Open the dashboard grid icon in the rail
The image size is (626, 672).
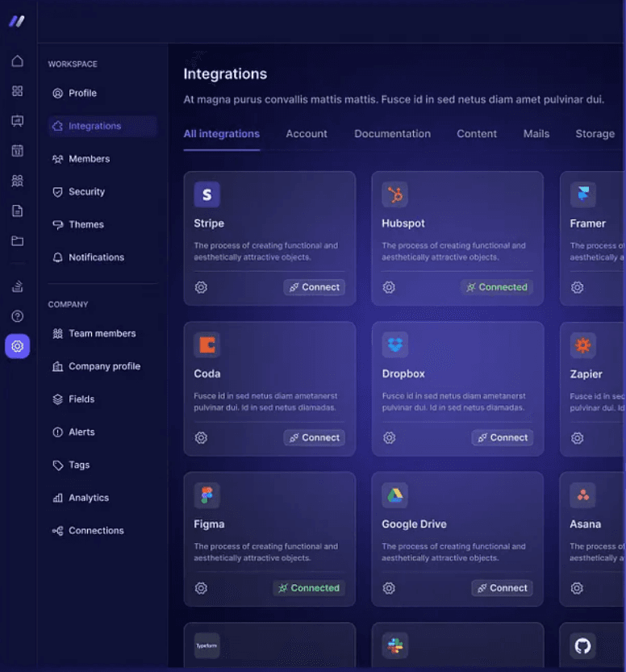[17, 91]
